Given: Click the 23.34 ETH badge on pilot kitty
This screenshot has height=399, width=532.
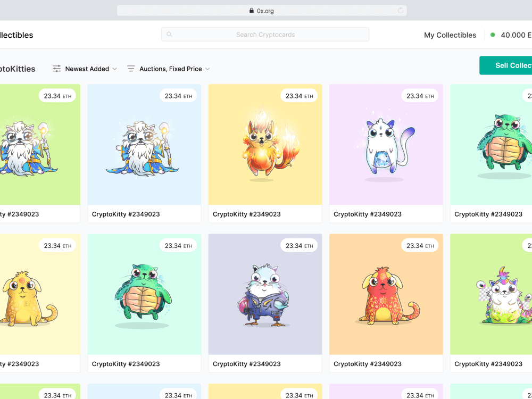Looking at the screenshot, I should pos(299,246).
